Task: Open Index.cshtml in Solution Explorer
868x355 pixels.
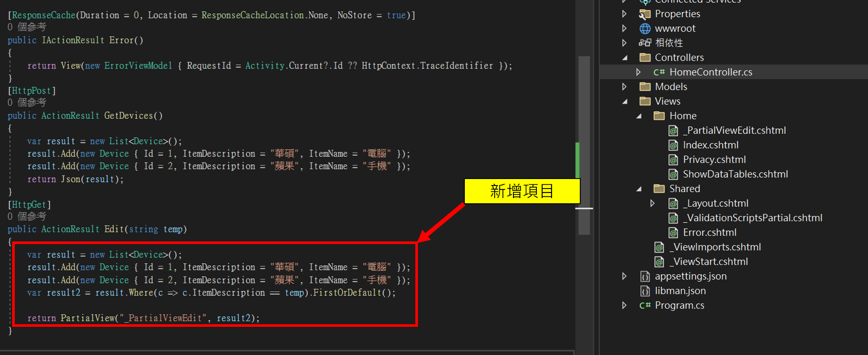Action: [x=710, y=145]
